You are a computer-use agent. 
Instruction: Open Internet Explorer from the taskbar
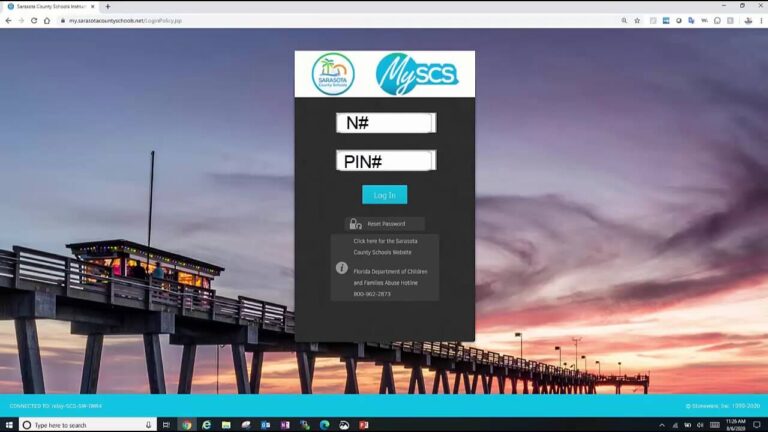206,425
